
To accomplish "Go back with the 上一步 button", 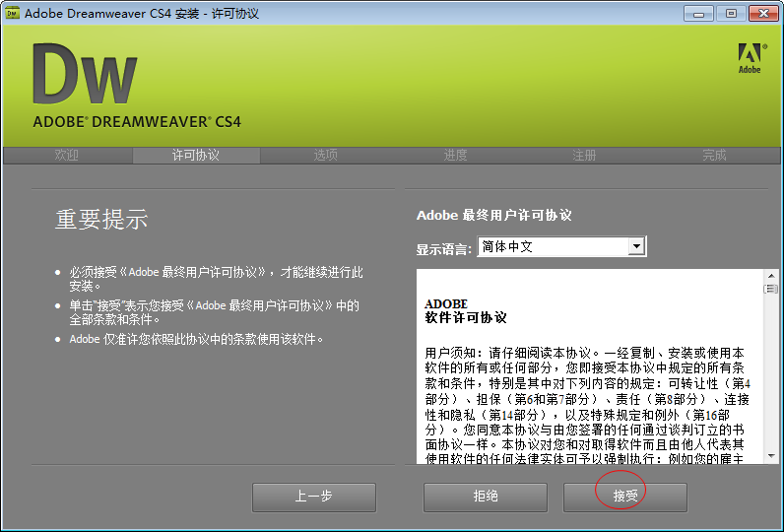I will (314, 497).
